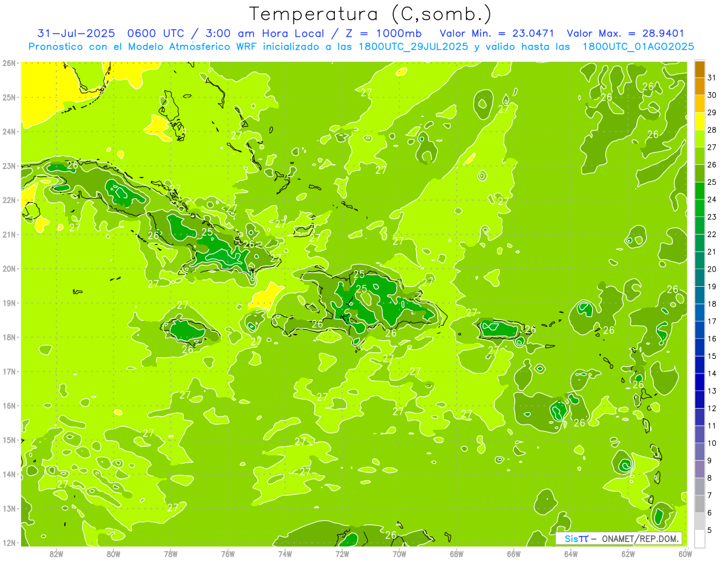Screen dimensions: 728x562
Task: Click the brown swatch above 31 on scale
Action: pyautogui.click(x=699, y=70)
